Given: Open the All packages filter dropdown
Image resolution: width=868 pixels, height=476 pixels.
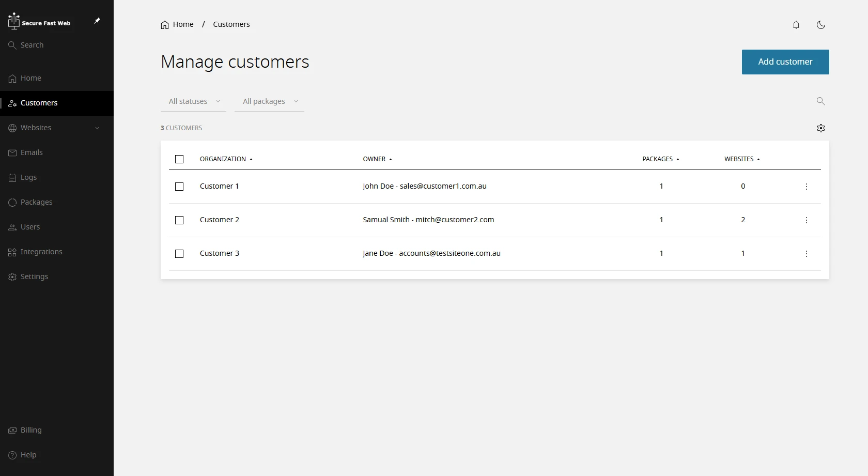Looking at the screenshot, I should [x=269, y=101].
